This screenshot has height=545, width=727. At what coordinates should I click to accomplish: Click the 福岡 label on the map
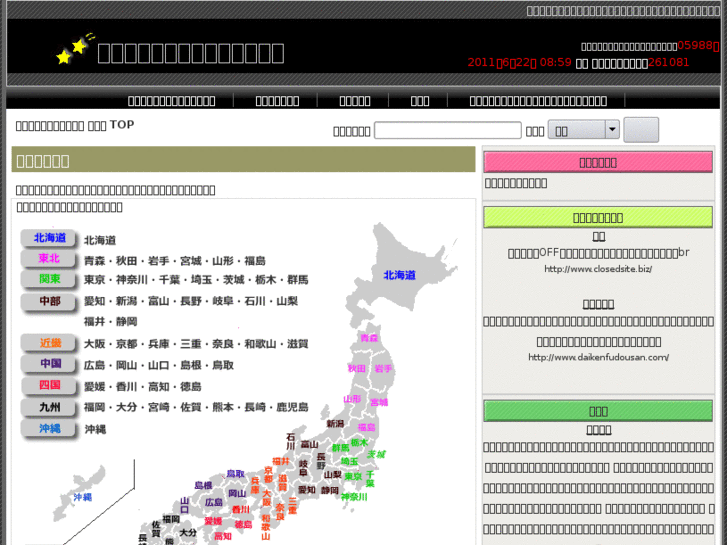171,519
